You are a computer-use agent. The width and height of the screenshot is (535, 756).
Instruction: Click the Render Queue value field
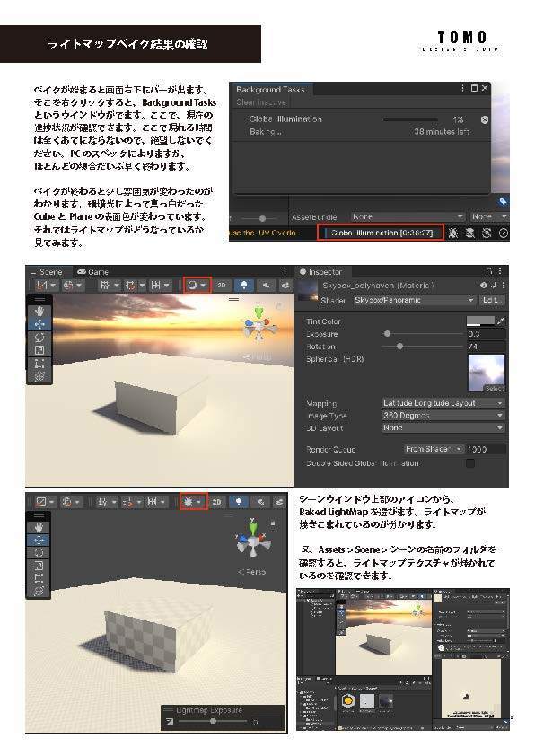tap(486, 449)
